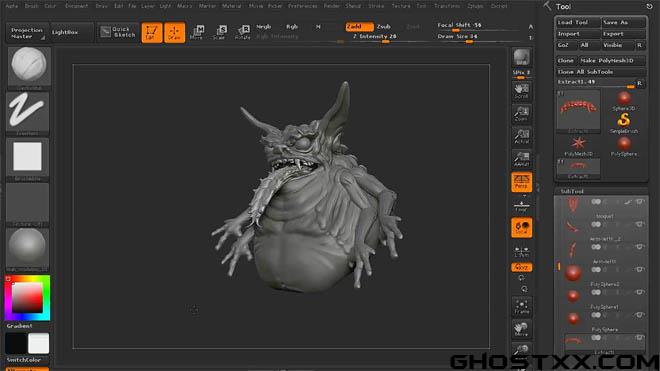Enable Zsub sculpting mode
This screenshot has height=371, width=660.
click(383, 27)
